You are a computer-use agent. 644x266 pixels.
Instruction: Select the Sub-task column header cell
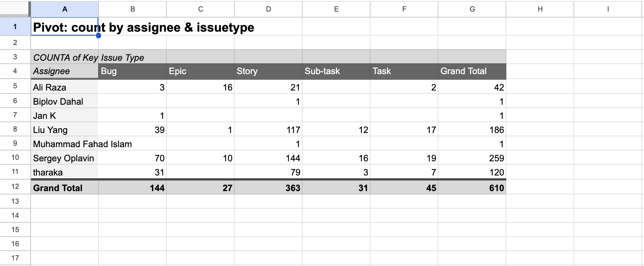click(336, 71)
